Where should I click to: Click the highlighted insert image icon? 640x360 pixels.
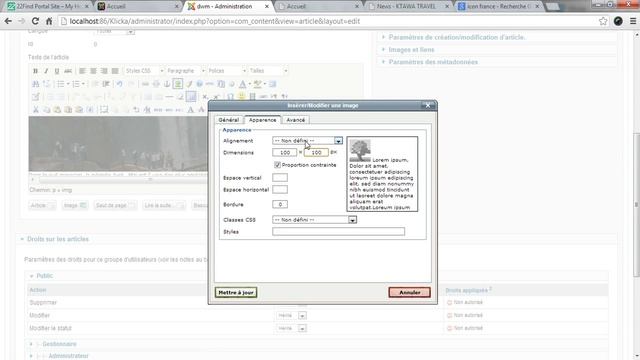178,84
